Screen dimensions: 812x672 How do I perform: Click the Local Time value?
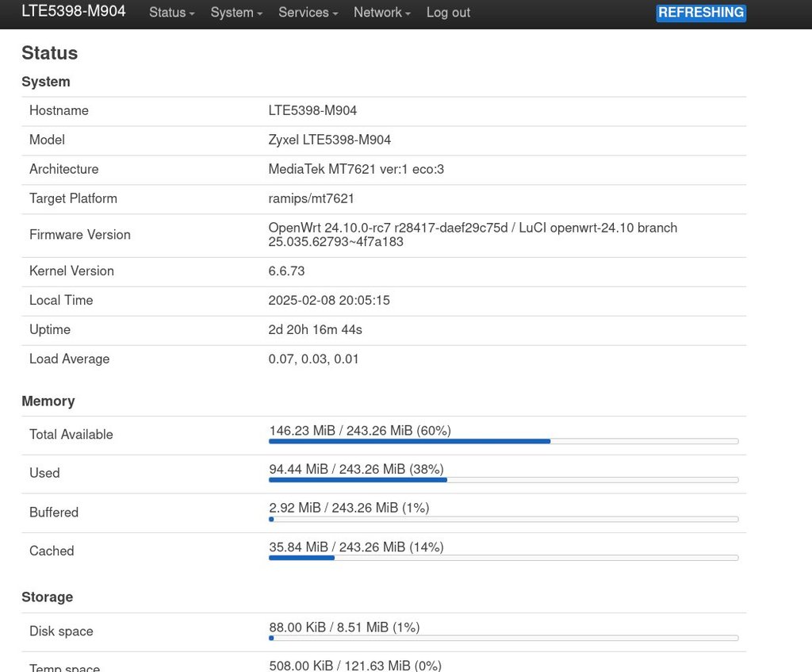tap(329, 301)
